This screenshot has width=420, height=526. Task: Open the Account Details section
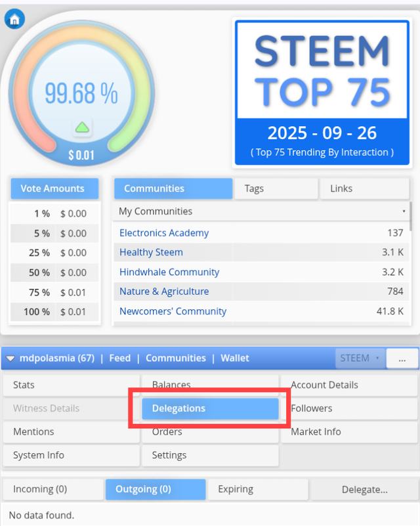(349, 385)
